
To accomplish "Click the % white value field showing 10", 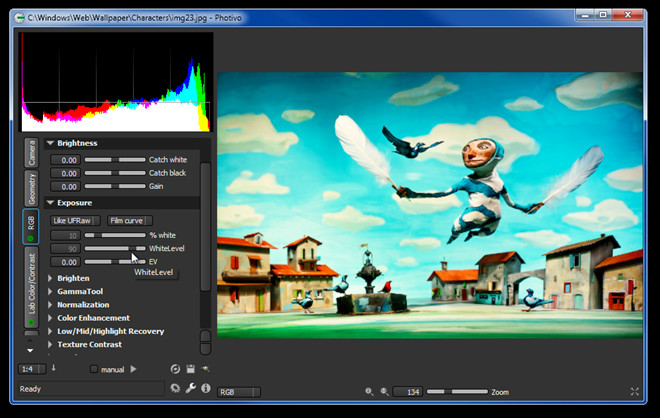I will click(65, 235).
